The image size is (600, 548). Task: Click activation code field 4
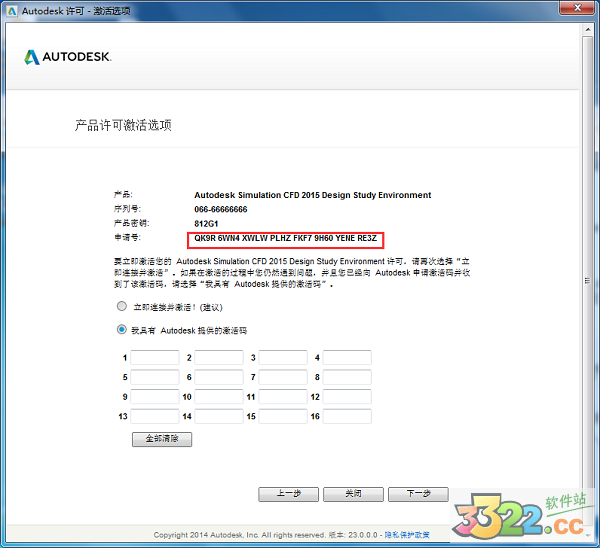tap(347, 357)
